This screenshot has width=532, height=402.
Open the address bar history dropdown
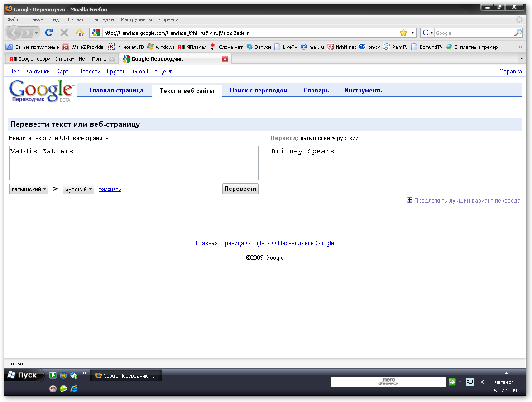(x=412, y=33)
